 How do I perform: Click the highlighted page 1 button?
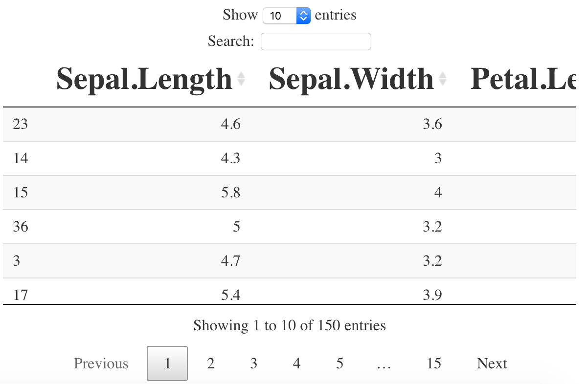tap(167, 363)
